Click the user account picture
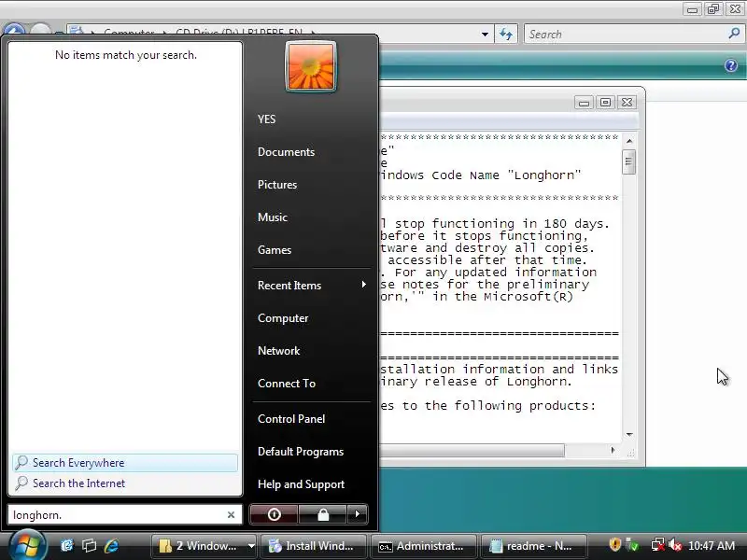The width and height of the screenshot is (747, 560). pos(311,66)
